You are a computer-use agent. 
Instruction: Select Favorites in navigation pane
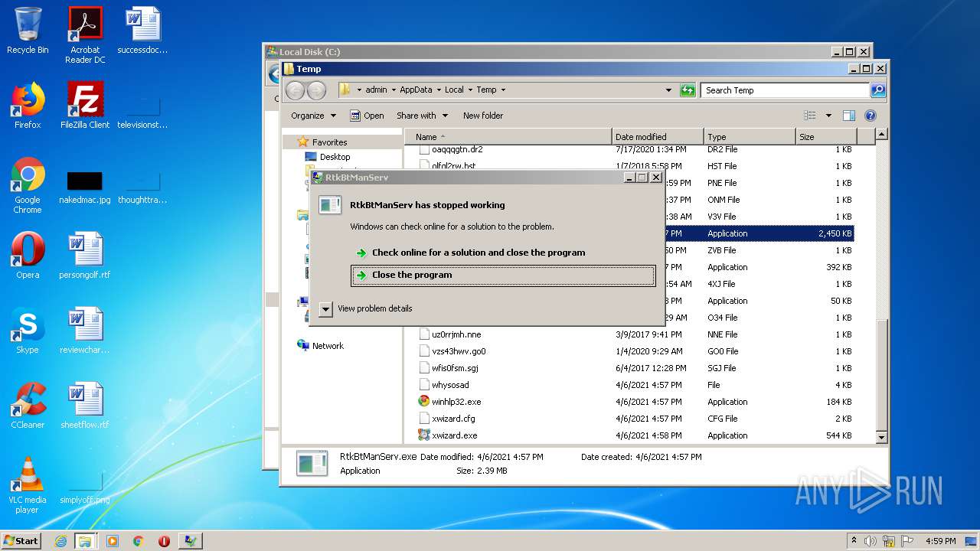point(329,142)
